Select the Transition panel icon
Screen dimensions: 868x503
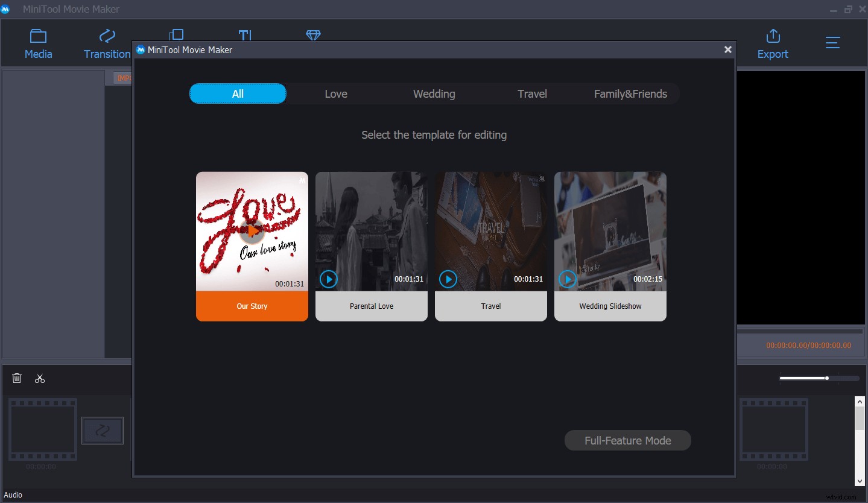[x=106, y=42]
